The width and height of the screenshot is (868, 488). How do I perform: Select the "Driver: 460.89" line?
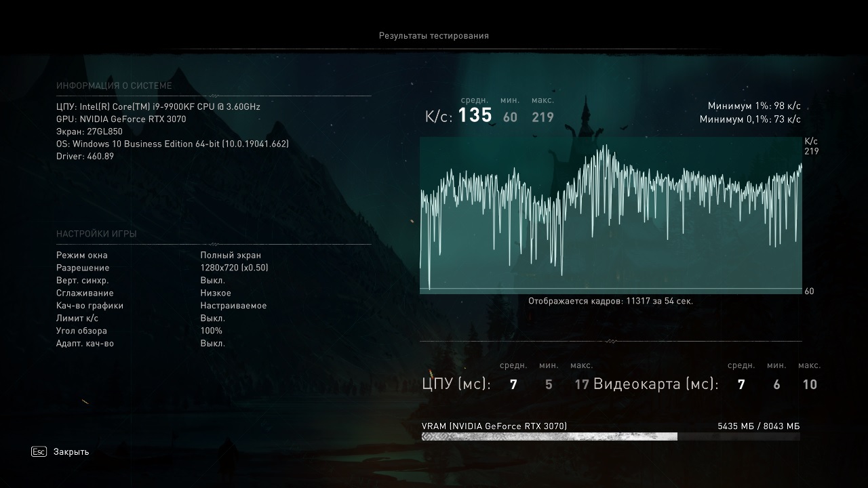pyautogui.click(x=85, y=157)
